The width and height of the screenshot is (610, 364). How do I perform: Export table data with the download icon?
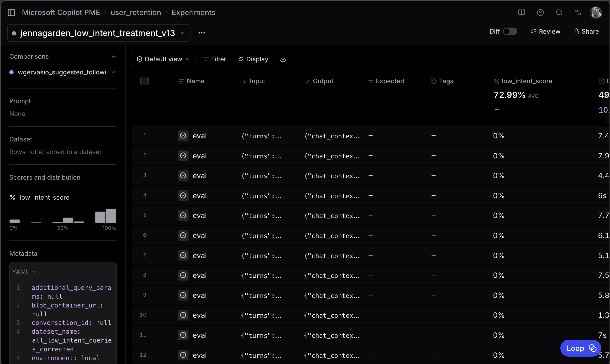click(283, 59)
